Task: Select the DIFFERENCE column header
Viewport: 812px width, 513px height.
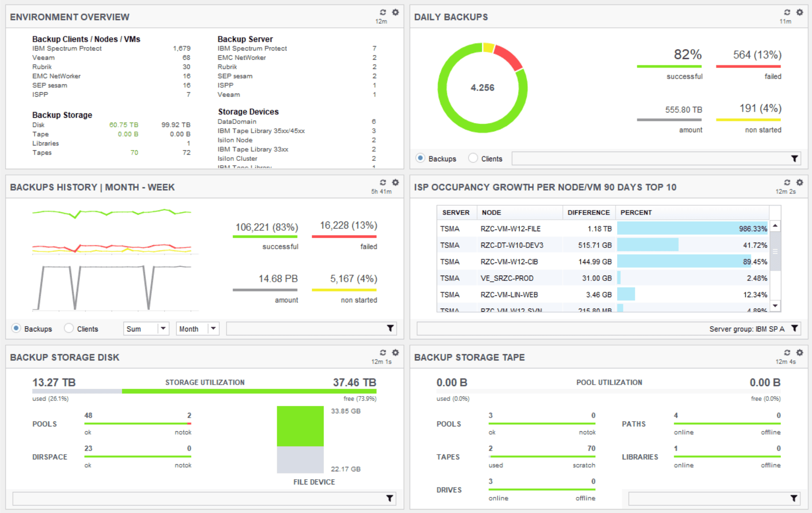Action: click(589, 212)
